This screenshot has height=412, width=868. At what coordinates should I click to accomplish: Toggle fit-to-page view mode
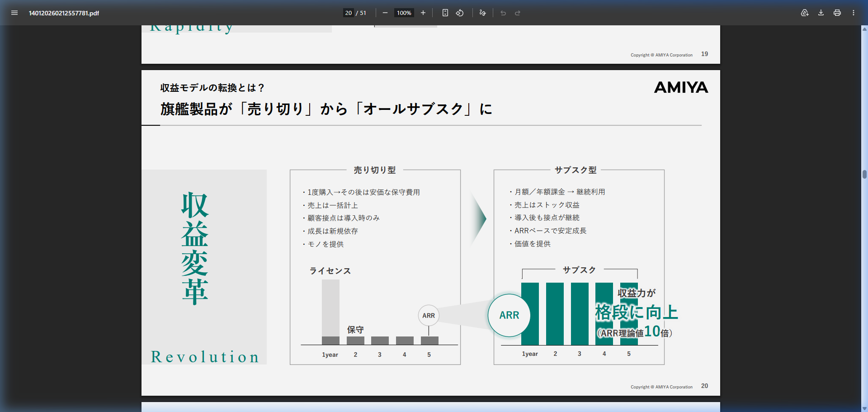445,13
